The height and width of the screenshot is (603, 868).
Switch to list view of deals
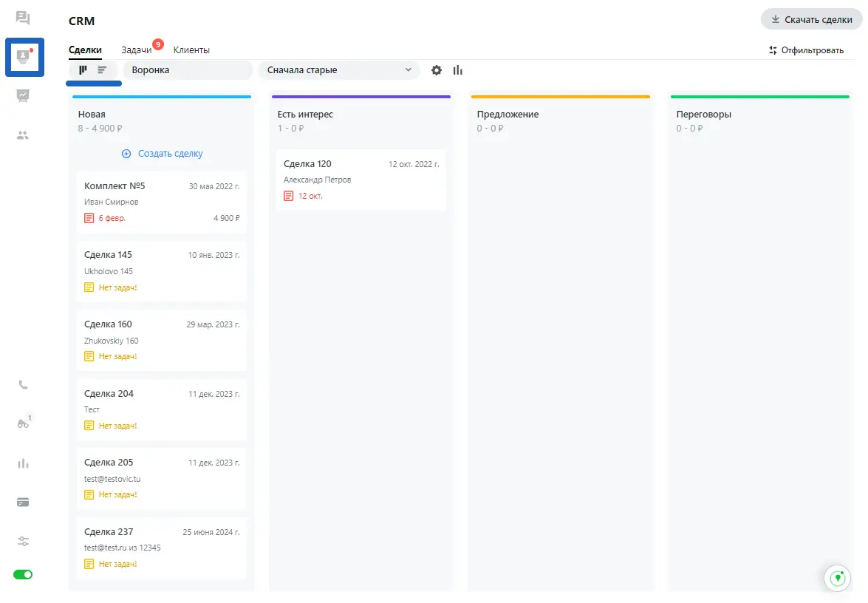coord(103,70)
